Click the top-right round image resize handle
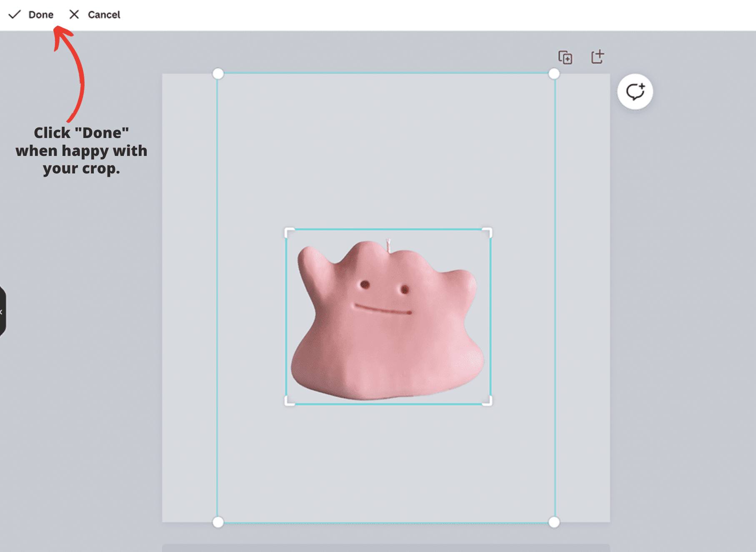Screen dimensions: 756x552 (554, 74)
